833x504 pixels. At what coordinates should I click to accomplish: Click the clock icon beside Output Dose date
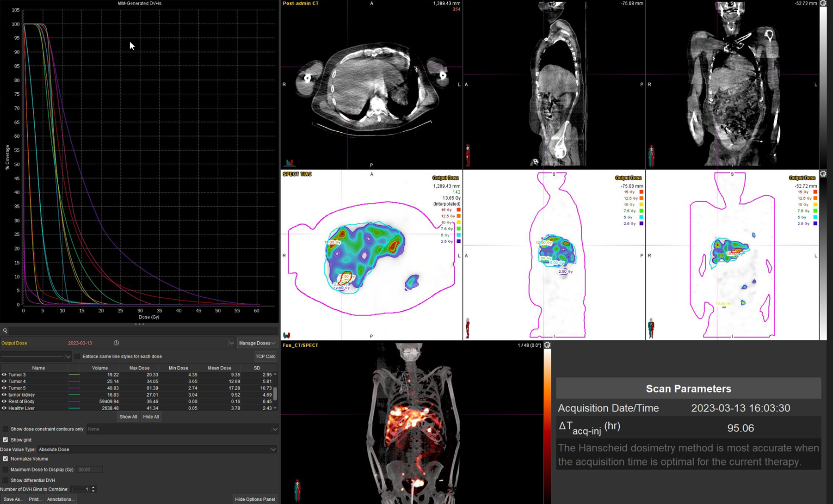click(x=117, y=343)
